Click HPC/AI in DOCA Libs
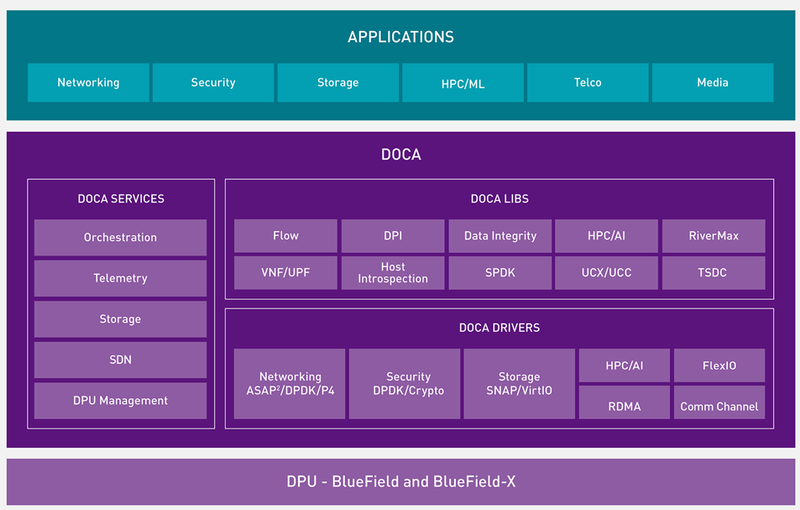 click(x=607, y=236)
